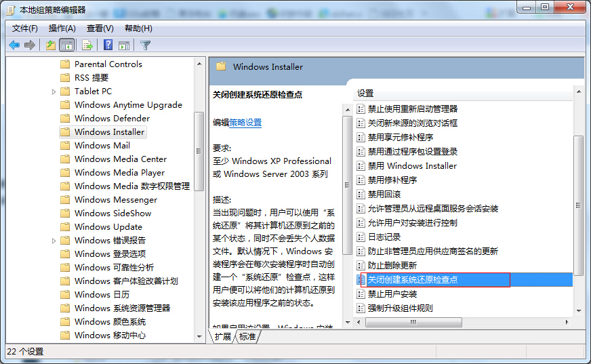This screenshot has height=364, width=591.
Task: Select the 关闭新来源的浏览对话框 setting
Action: tap(413, 123)
